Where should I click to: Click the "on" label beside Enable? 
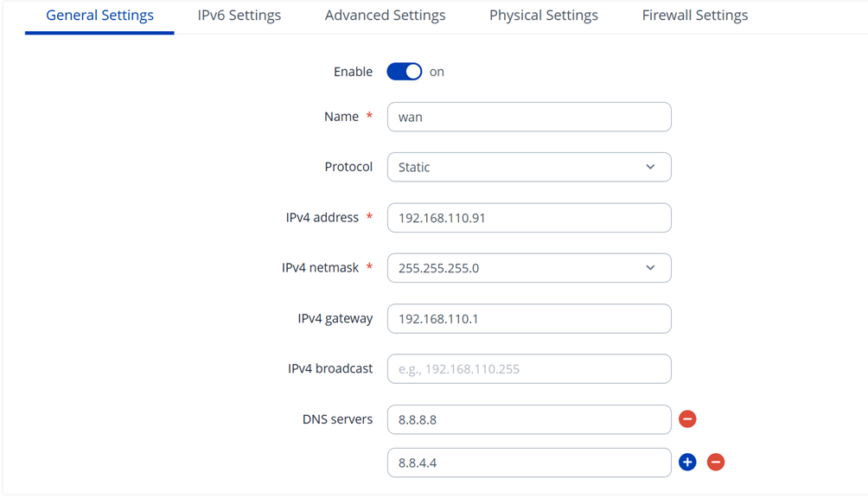437,72
